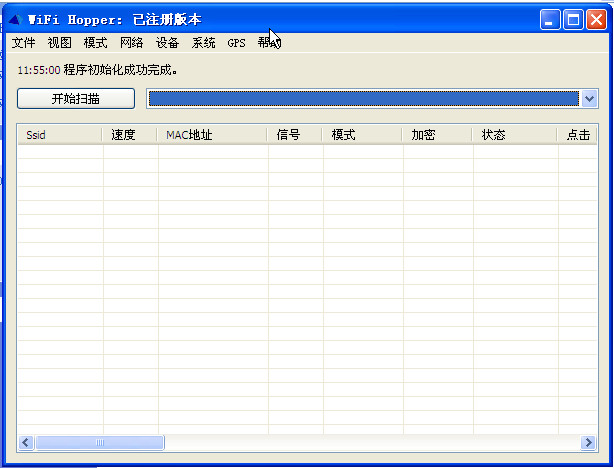Open the 视图 menu

coord(60,43)
